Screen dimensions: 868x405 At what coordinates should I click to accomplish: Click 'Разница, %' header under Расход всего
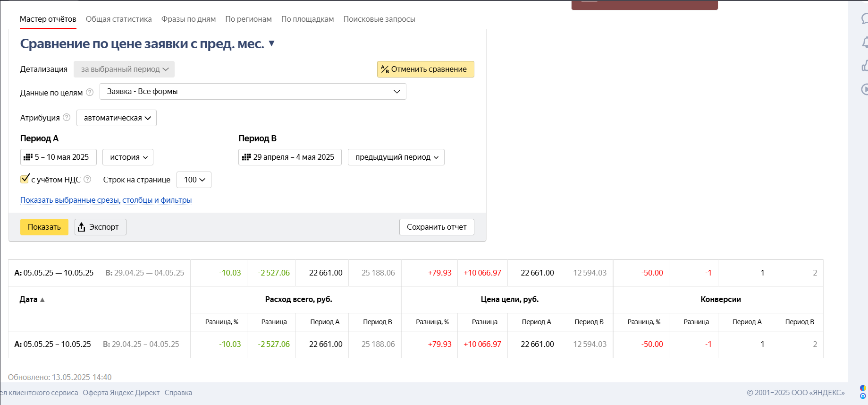pos(222,322)
